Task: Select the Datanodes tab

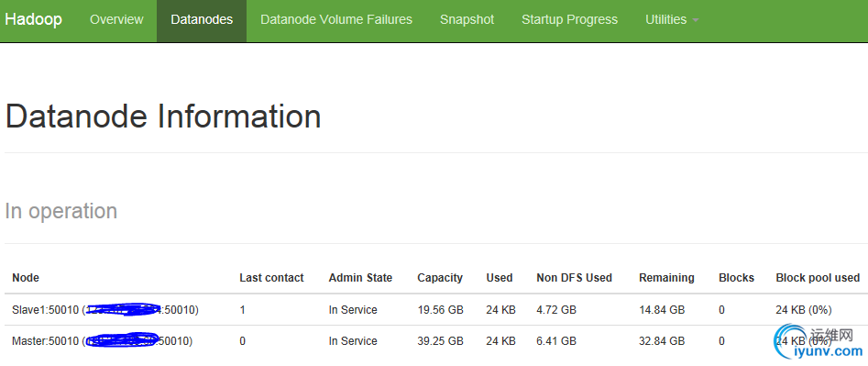Action: click(202, 20)
